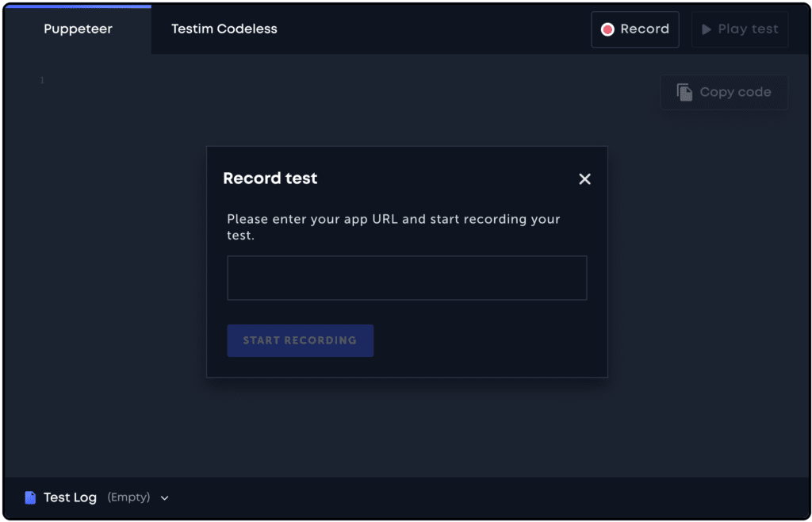
Task: Click the blue active indicator above Puppeteer
Action: coord(78,6)
